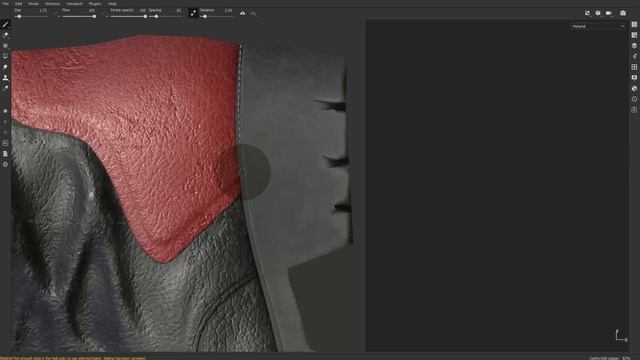The width and height of the screenshot is (640, 360).
Task: Select the Eraser tool
Action: pos(5,35)
